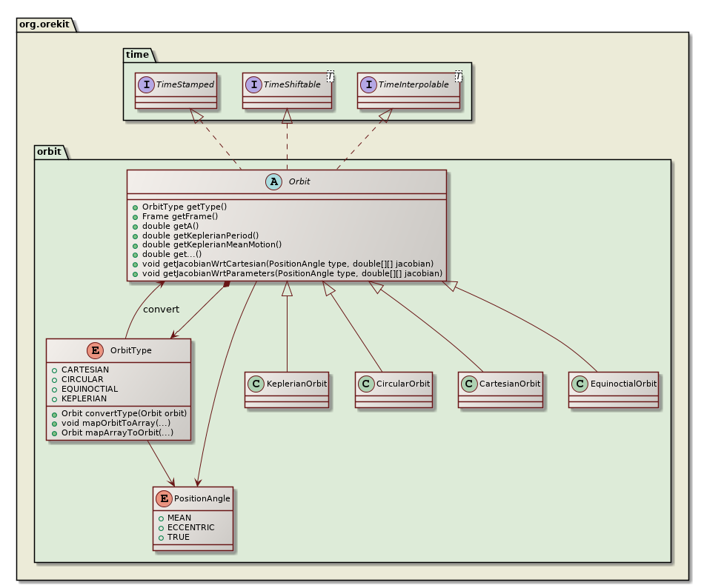Viewport: 704px width, 588px height.
Task: Select the KeplerianOrbit class icon
Action: coord(256,384)
